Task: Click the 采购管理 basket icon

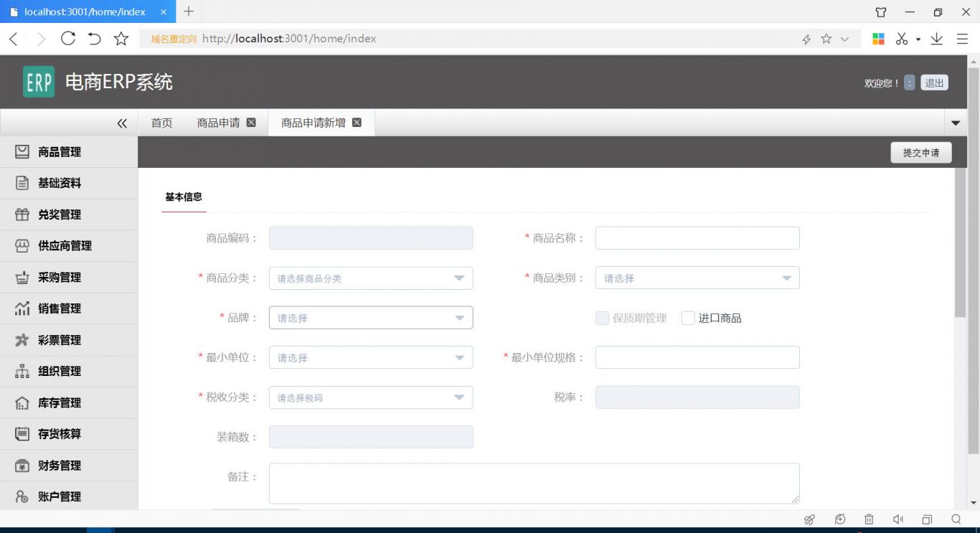Action: pos(22,277)
